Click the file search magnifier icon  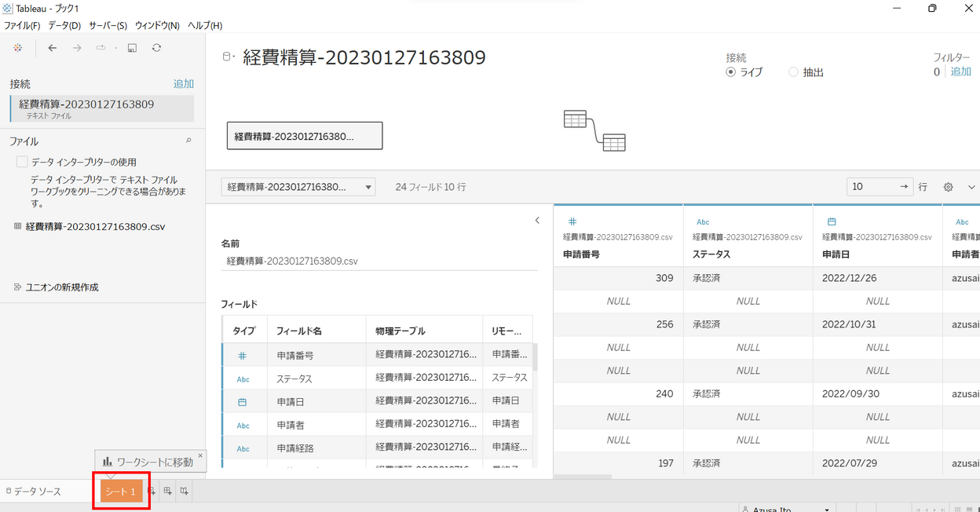[188, 141]
